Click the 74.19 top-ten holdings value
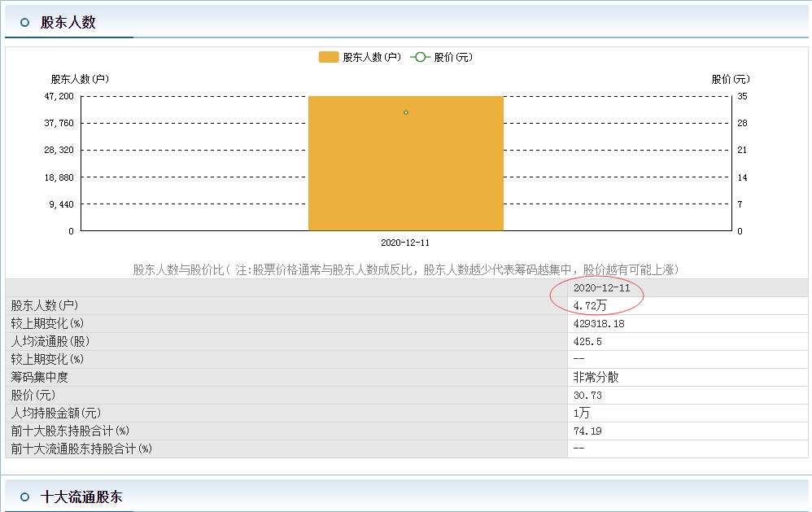The image size is (812, 512). coord(587,431)
